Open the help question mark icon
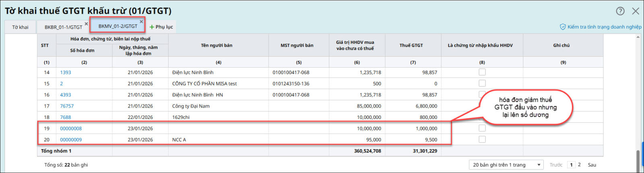Image resolution: width=644 pixels, height=173 pixels. (620, 11)
